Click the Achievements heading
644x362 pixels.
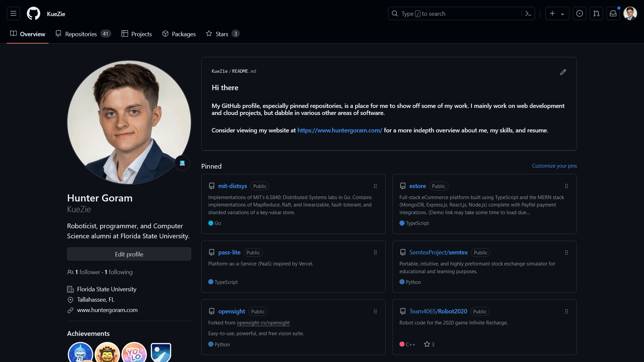(x=88, y=334)
